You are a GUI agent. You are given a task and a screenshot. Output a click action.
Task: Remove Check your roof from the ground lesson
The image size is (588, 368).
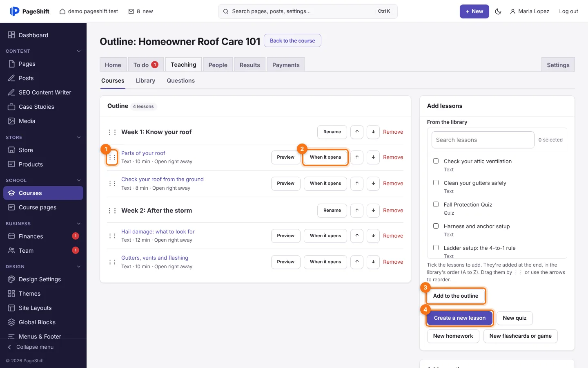tap(393, 184)
